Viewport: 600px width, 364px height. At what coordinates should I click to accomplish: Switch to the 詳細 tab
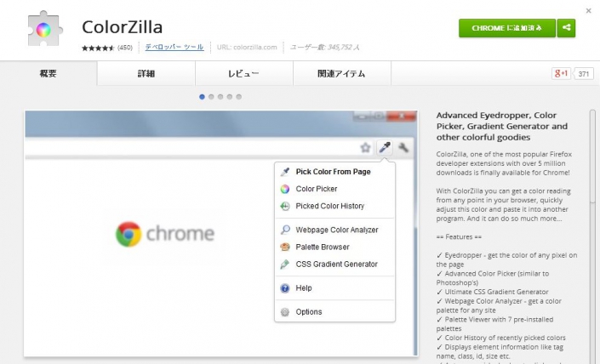pos(146,73)
